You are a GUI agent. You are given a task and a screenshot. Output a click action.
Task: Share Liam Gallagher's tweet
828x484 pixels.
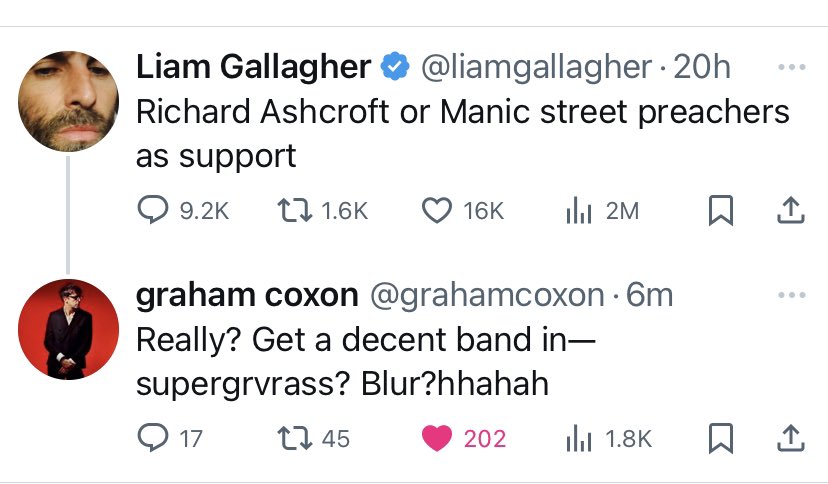tap(790, 210)
